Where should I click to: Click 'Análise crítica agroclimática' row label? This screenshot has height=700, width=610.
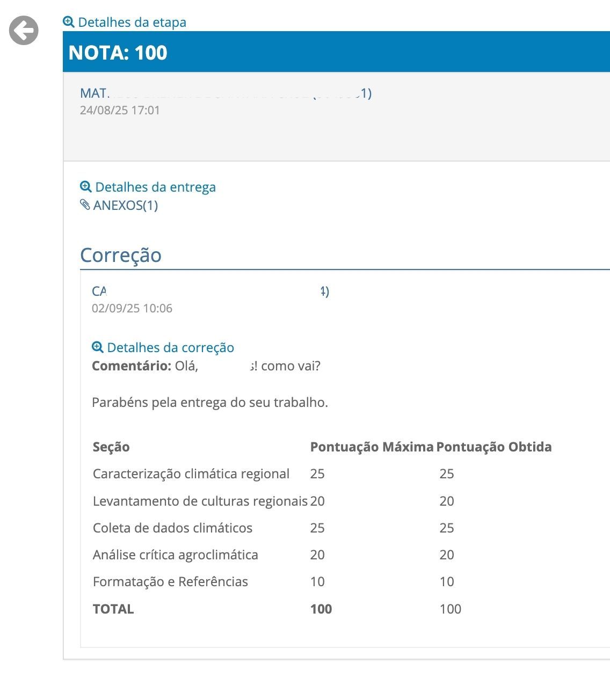(x=176, y=555)
